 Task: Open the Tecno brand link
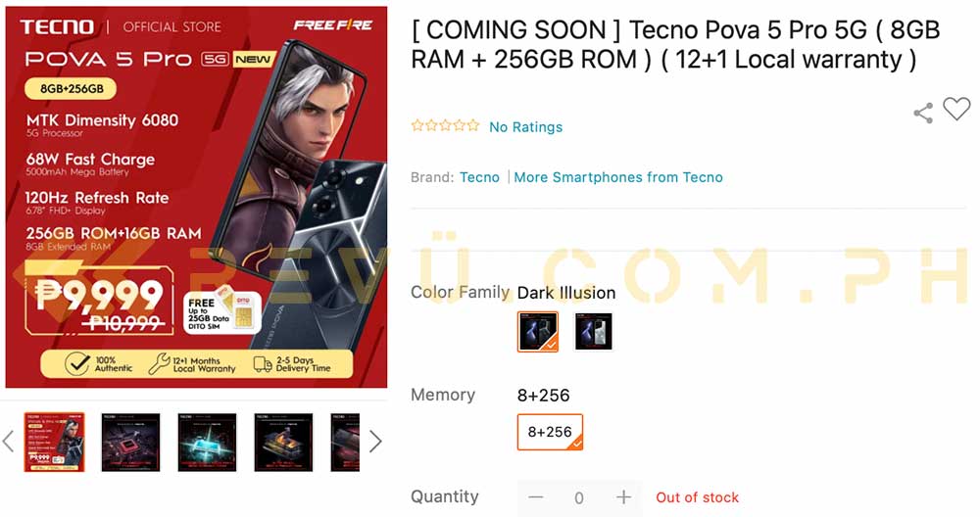tap(479, 177)
